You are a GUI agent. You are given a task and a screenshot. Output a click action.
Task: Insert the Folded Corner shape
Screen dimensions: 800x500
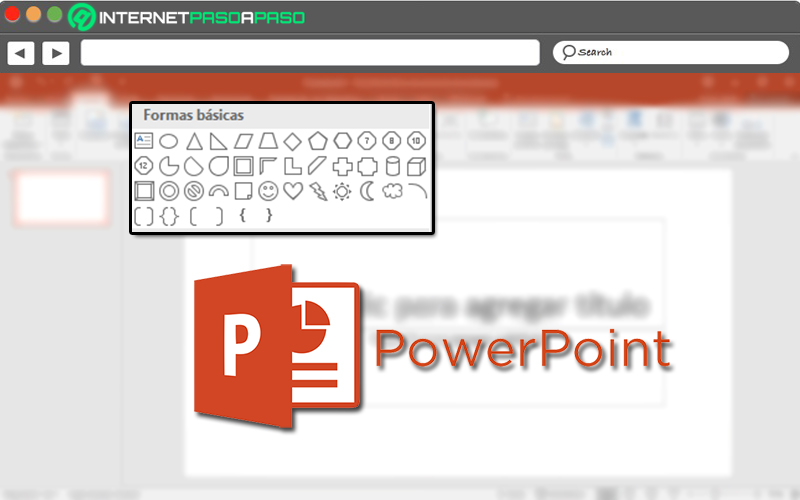tap(243, 191)
